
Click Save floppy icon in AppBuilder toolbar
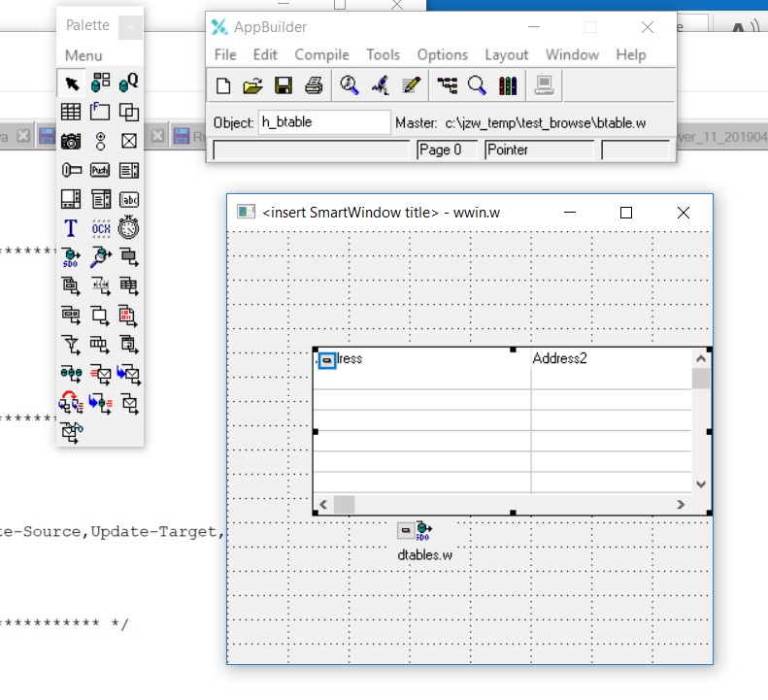click(x=284, y=85)
